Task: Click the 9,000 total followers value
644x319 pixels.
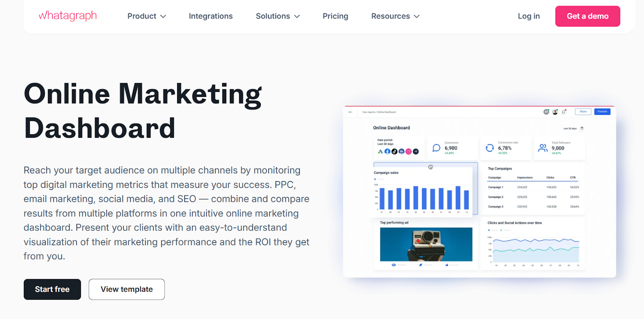Action: pos(558,148)
